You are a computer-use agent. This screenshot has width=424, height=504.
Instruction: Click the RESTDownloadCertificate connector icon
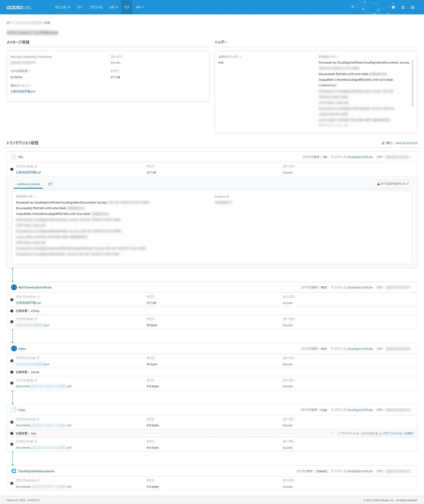(14, 287)
